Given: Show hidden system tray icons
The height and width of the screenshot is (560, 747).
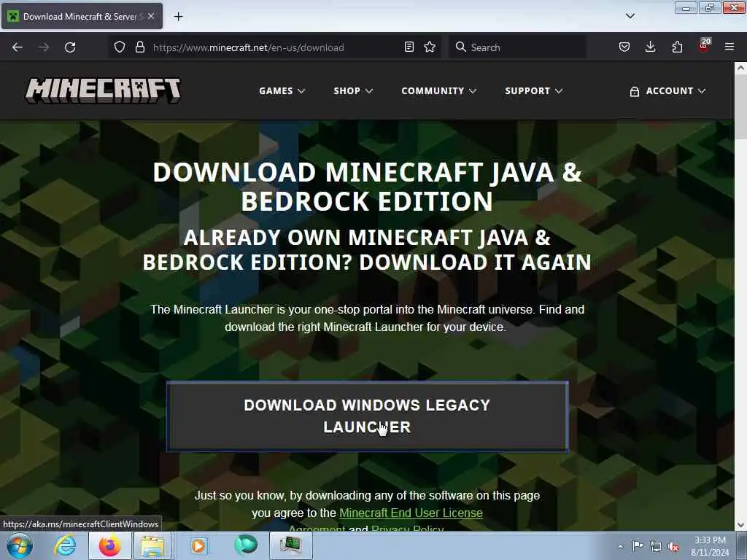Looking at the screenshot, I should click(x=620, y=546).
